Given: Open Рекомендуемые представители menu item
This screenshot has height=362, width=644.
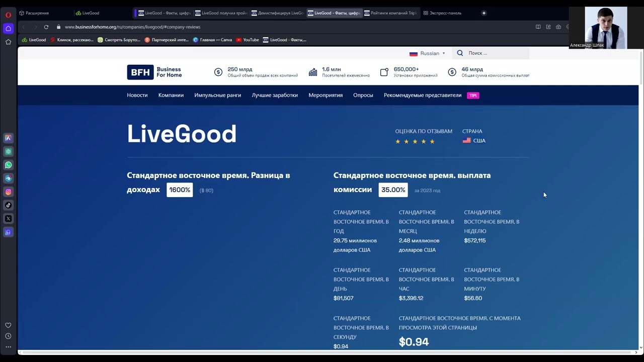Looking at the screenshot, I should click(423, 95).
